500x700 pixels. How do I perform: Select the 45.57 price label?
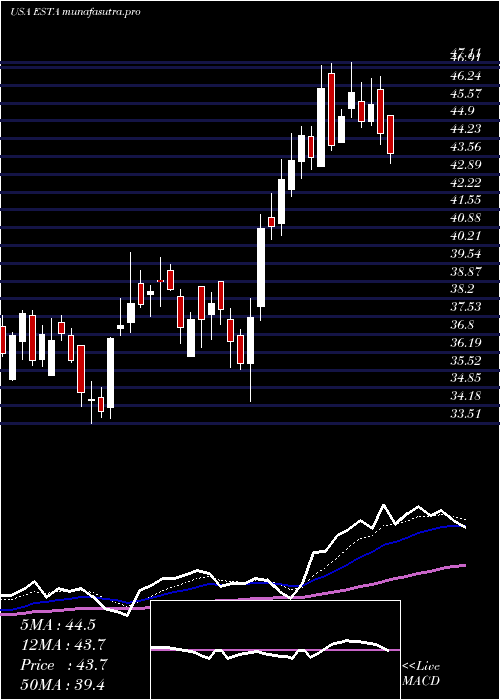tap(466, 94)
